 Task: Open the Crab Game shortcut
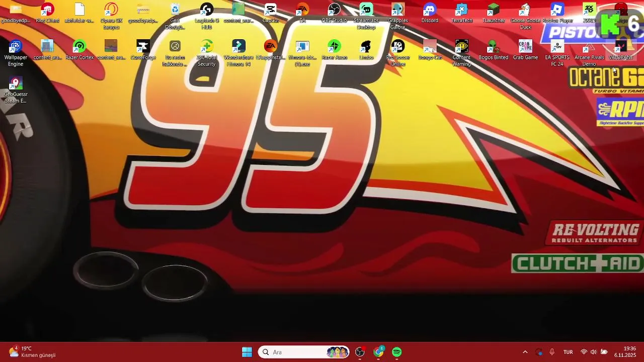525,50
